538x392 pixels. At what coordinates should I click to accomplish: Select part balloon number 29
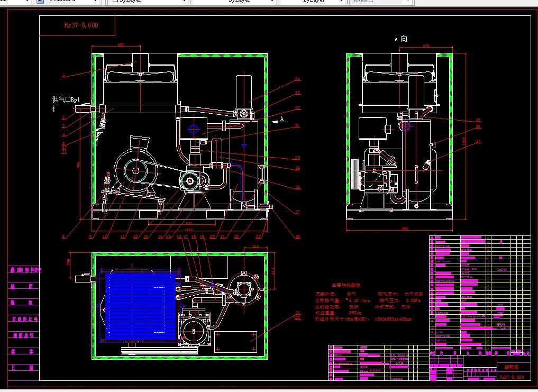(297, 168)
